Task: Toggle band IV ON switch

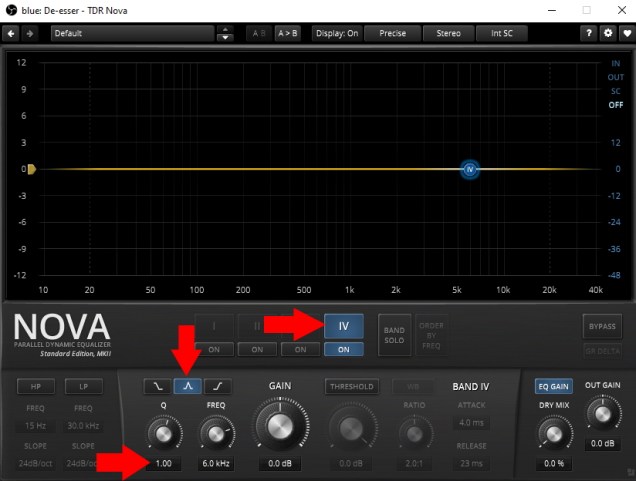Action: [x=344, y=349]
